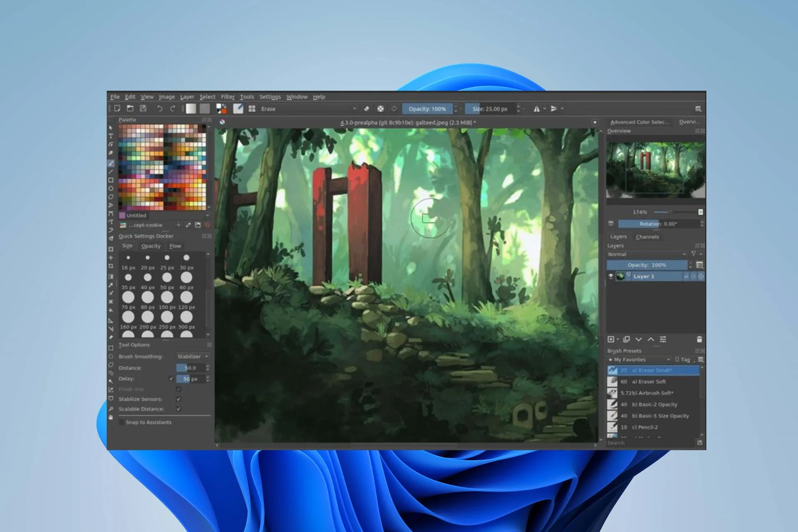This screenshot has width=798, height=532.
Task: Open the Filter menu
Action: click(x=228, y=96)
